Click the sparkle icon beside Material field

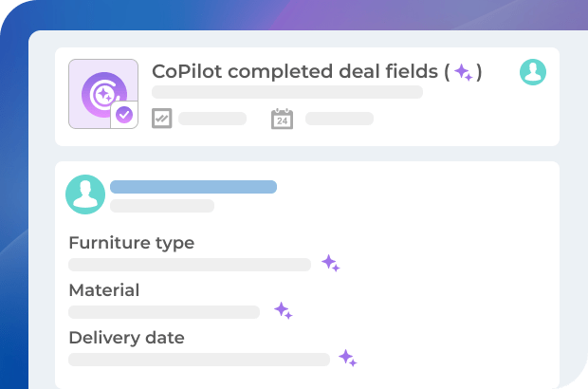tap(283, 310)
